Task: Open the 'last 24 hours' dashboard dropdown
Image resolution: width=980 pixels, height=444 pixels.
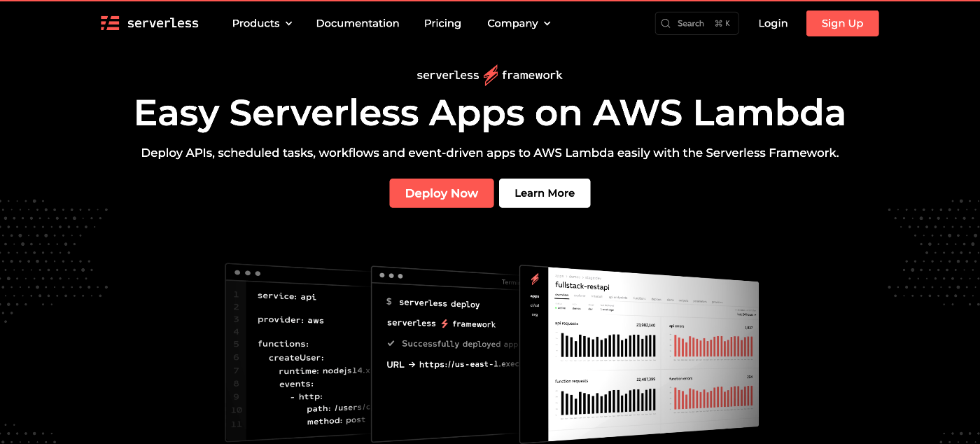Action: pyautogui.click(x=746, y=314)
